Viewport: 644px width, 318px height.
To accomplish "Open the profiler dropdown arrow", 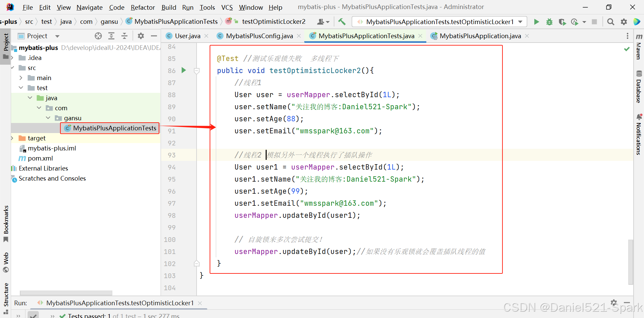I will (584, 22).
